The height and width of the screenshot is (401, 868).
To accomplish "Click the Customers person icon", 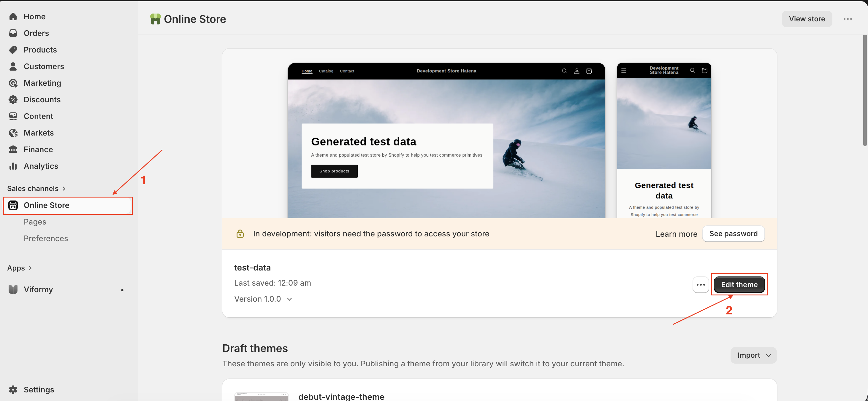I will pos(13,66).
